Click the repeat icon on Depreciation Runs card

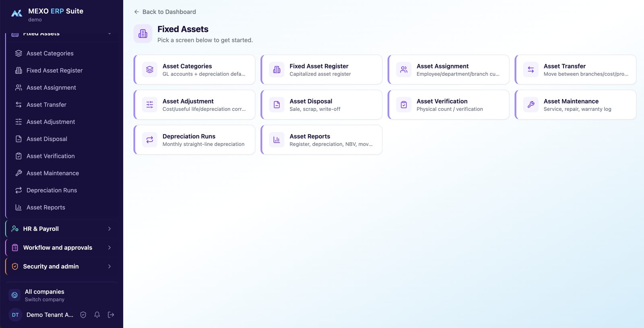click(150, 140)
